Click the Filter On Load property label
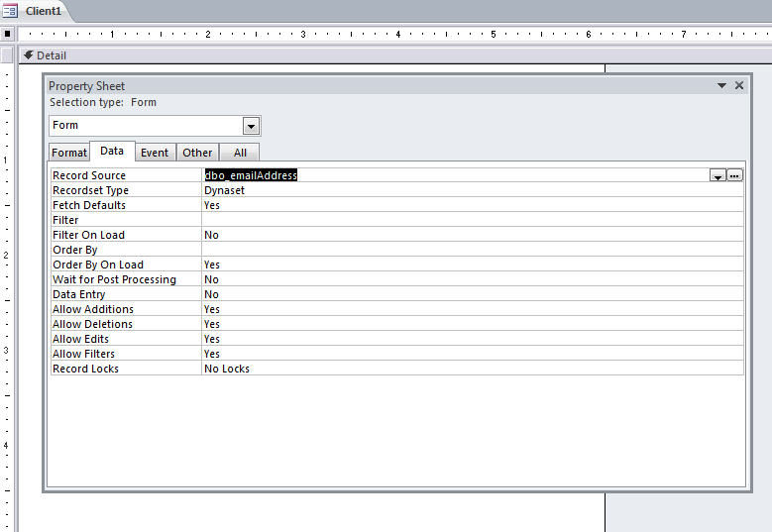Screen dimensions: 772x532 (x=88, y=235)
